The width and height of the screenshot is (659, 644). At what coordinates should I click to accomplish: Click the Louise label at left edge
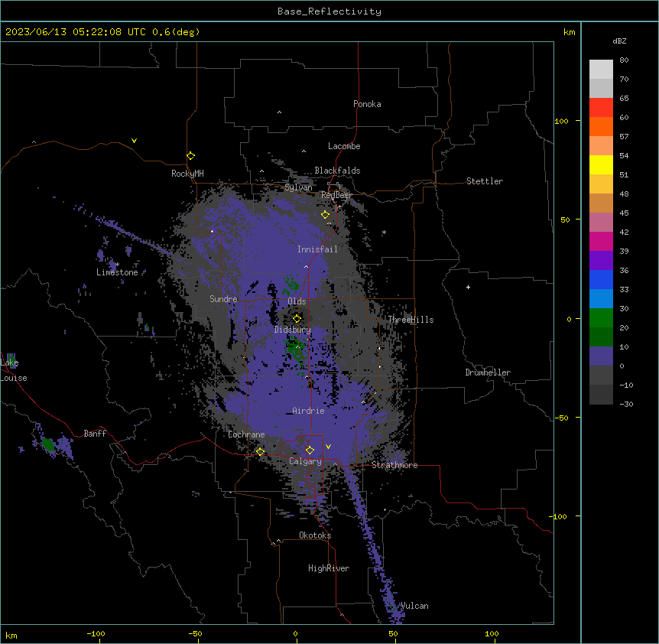click(x=14, y=378)
